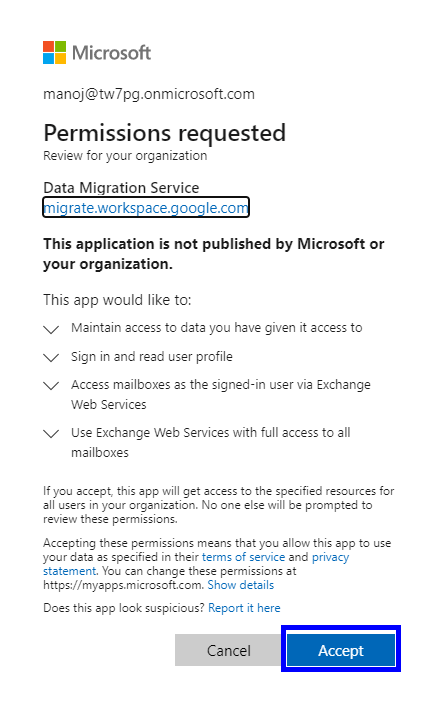The height and width of the screenshot is (706, 436).
Task: Click the Access mailboxes via Exchange Web Services label
Action: coord(221,394)
